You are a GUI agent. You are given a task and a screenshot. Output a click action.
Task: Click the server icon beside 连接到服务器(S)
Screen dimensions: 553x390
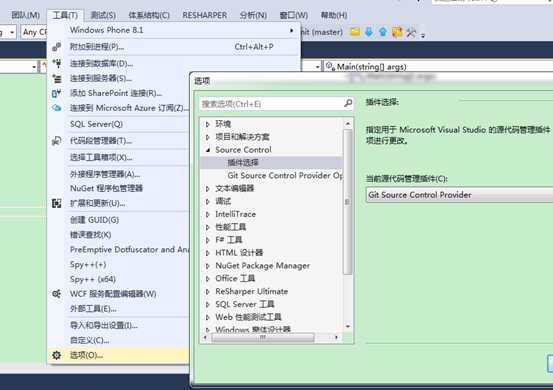[56, 78]
